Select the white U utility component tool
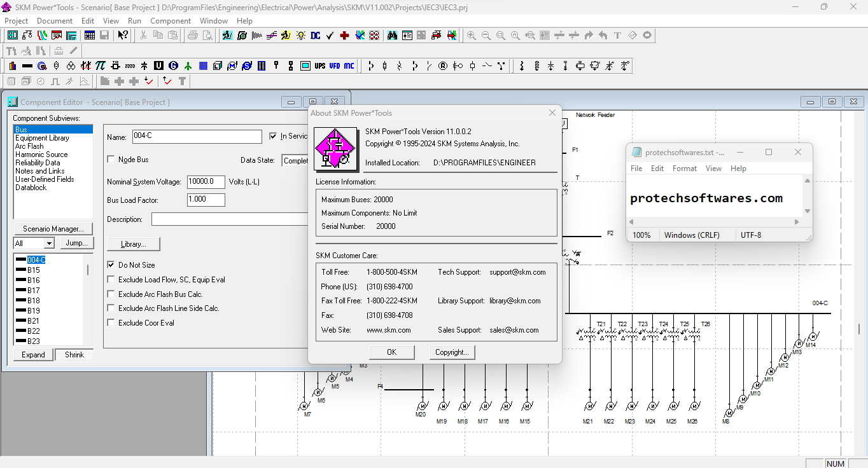Screen dimensions: 868x468 point(158,65)
